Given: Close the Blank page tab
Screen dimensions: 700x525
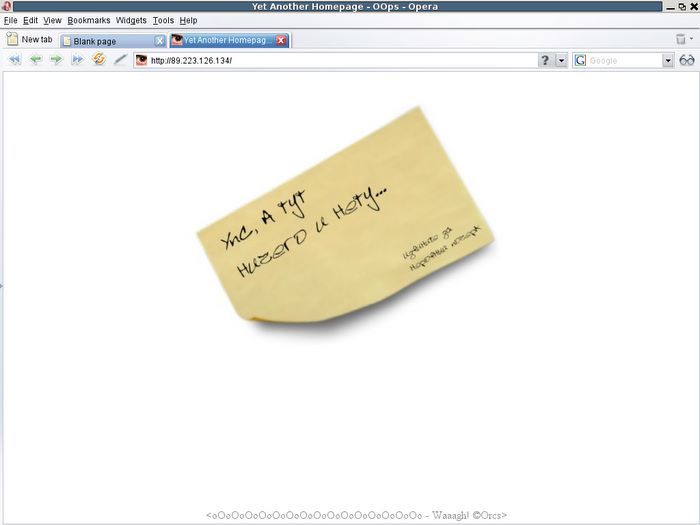Looking at the screenshot, I should (x=160, y=41).
